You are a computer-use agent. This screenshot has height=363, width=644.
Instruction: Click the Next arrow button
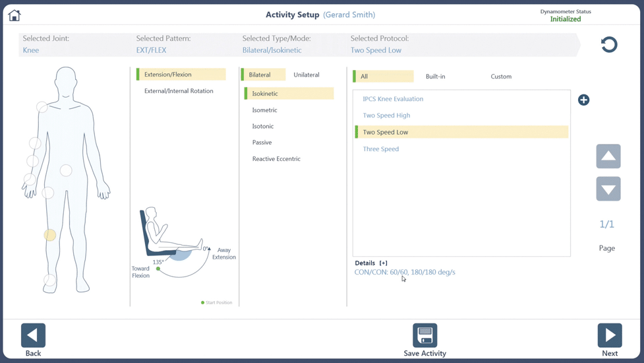(x=609, y=335)
